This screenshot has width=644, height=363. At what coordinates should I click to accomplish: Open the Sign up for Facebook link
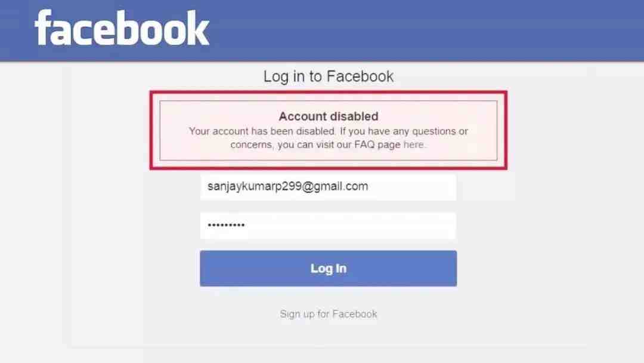click(x=328, y=314)
